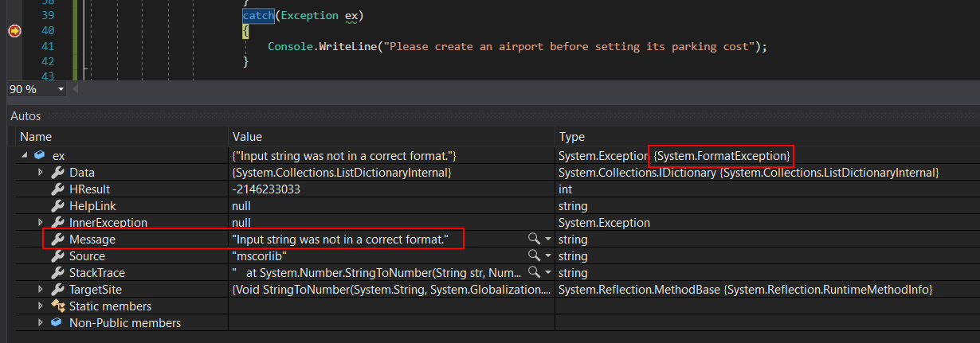Open visualizer dropdown arrow for StackTrace

point(547,273)
